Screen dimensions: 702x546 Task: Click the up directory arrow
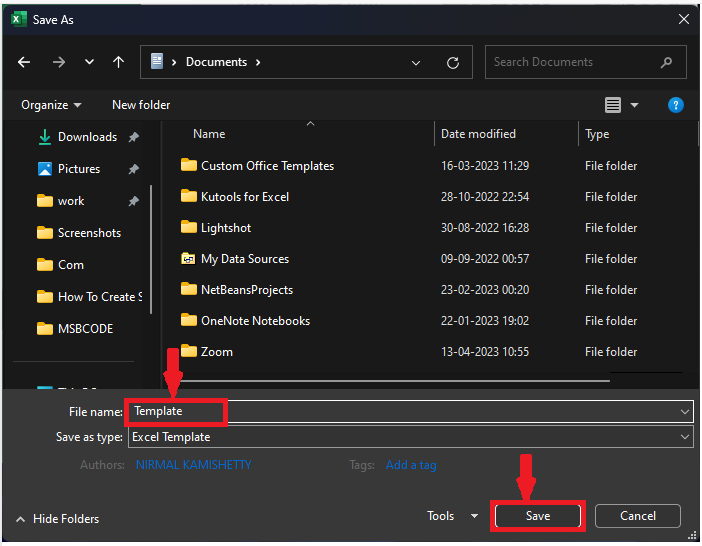[x=118, y=62]
